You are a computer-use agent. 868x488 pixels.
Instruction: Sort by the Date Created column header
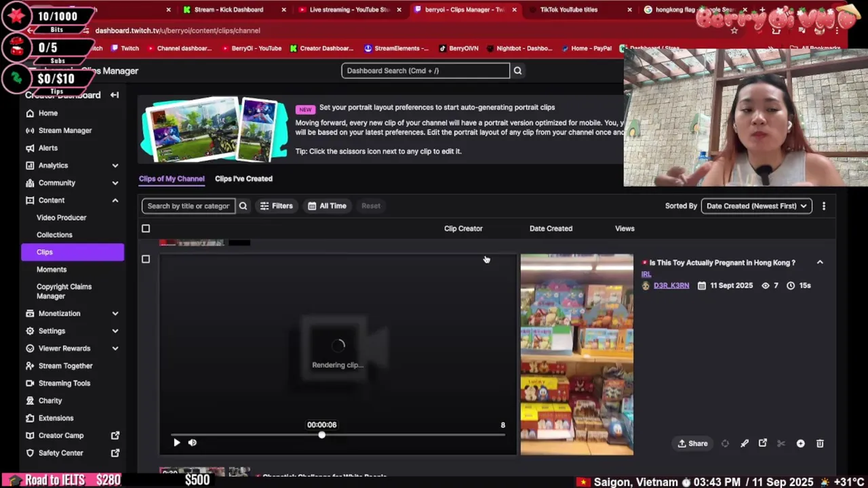click(551, 228)
